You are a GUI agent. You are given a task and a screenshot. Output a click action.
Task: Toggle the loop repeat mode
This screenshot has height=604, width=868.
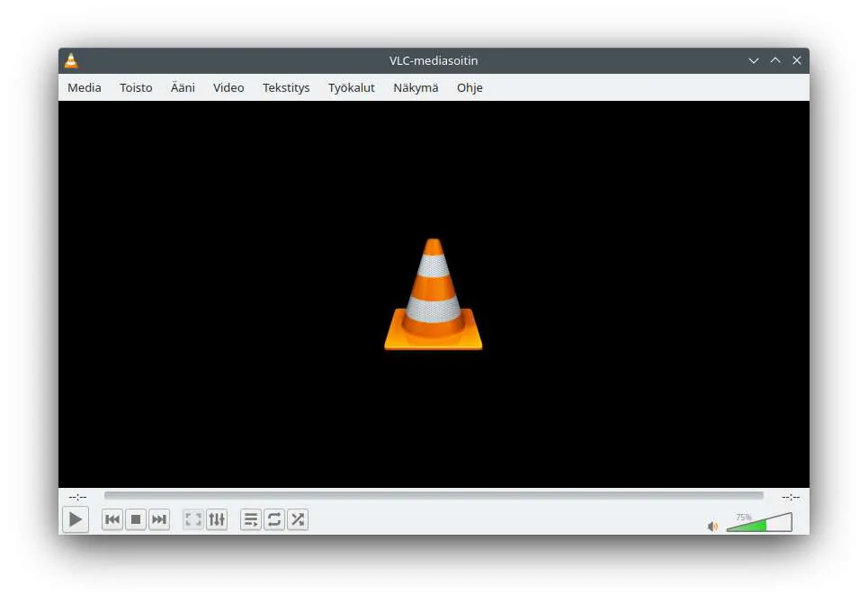tap(274, 519)
